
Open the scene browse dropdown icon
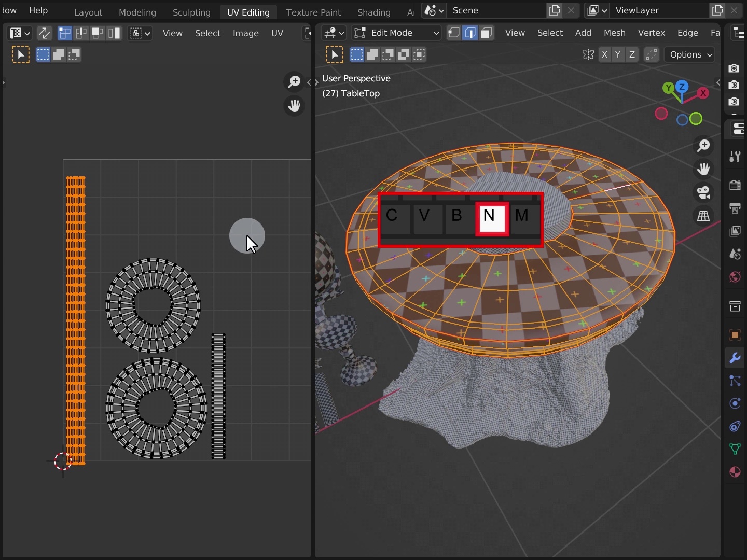pyautogui.click(x=434, y=10)
